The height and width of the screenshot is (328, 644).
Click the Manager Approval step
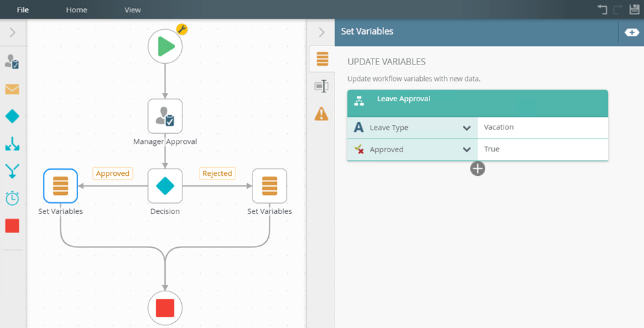[165, 116]
